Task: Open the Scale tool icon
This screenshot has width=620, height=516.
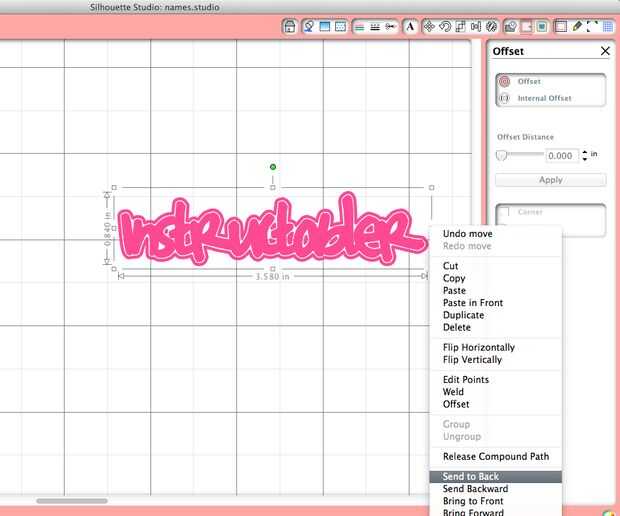Action: pos(460,27)
